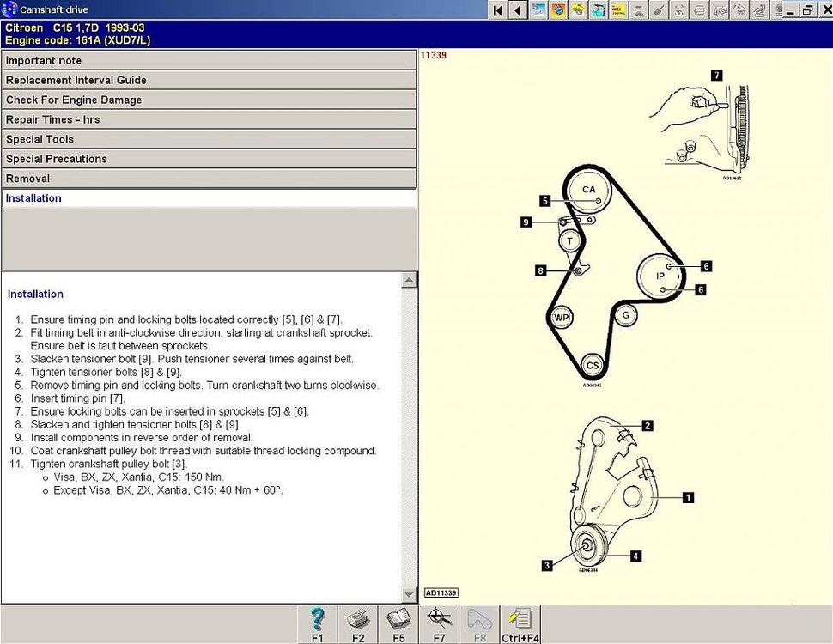Expand Check For Engine Damage section

tap(209, 100)
